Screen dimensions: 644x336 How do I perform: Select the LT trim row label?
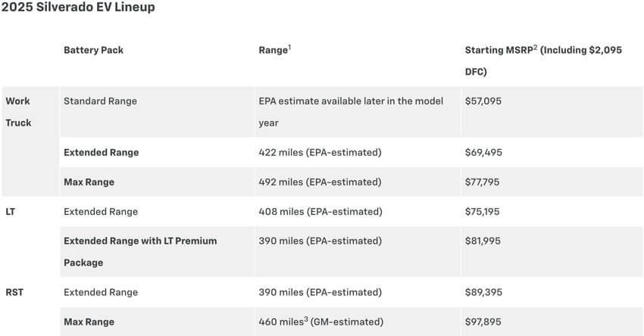pyautogui.click(x=11, y=211)
